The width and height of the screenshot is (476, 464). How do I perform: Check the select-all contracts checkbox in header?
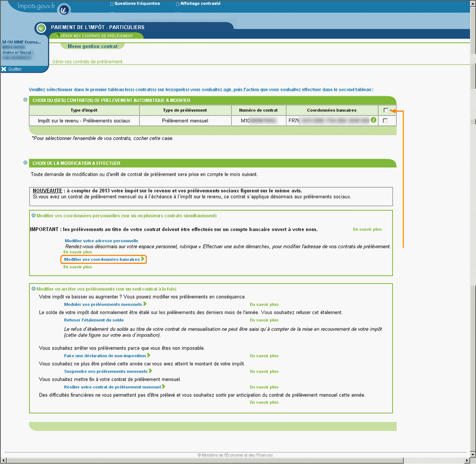[x=386, y=110]
